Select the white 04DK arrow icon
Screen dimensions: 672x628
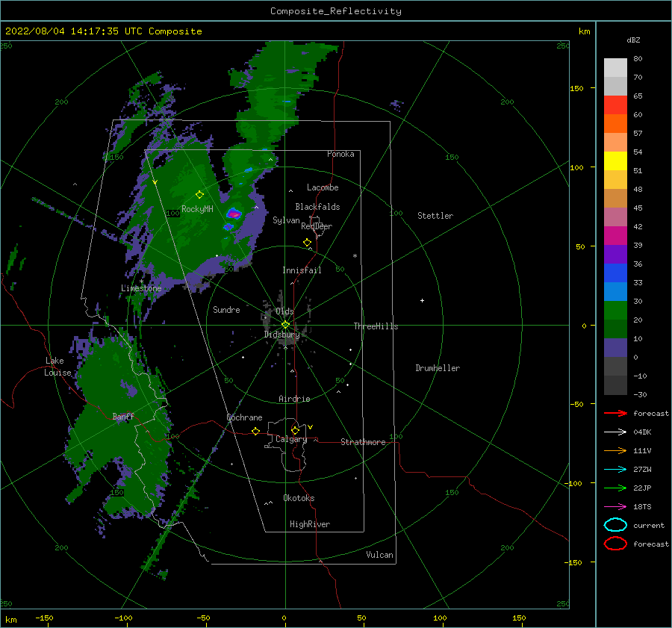coord(615,432)
